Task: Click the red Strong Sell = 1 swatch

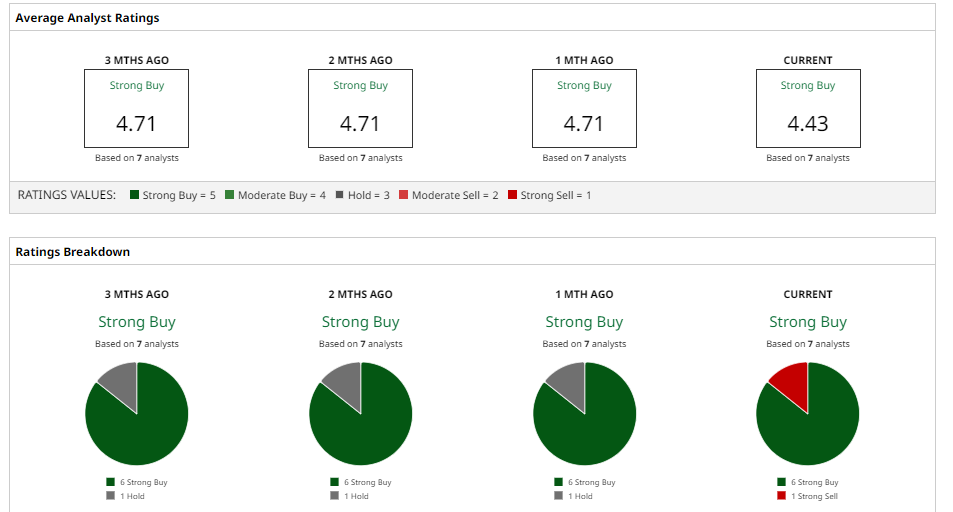Action: [x=513, y=196]
